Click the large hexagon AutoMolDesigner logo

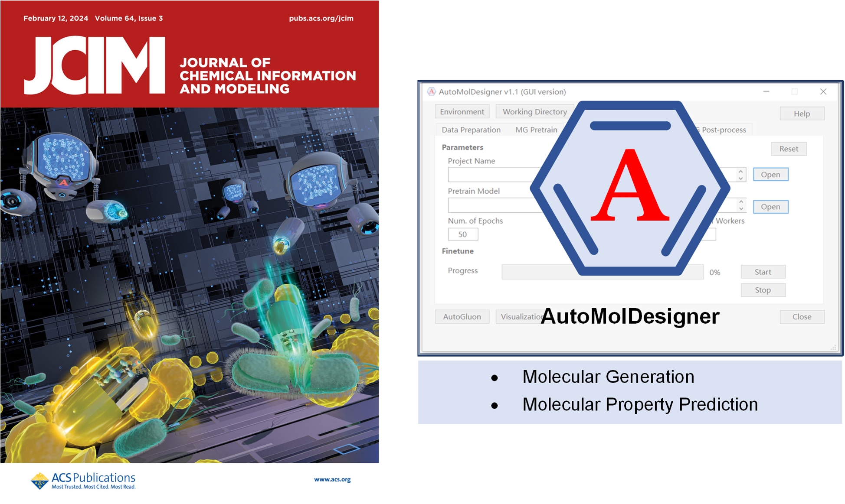point(630,188)
